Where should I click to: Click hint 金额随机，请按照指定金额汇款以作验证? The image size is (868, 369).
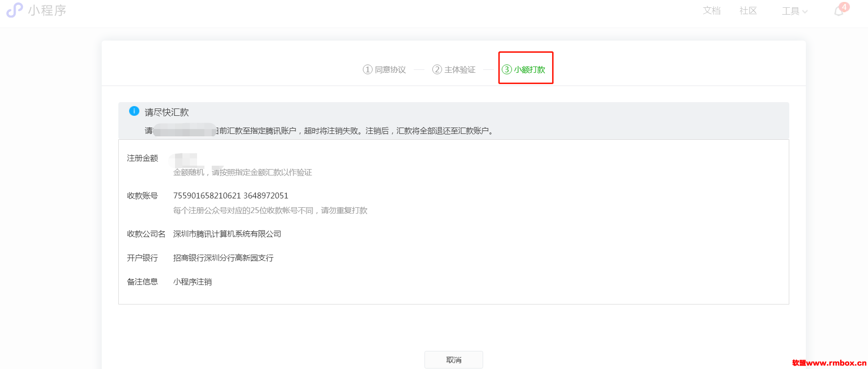243,172
